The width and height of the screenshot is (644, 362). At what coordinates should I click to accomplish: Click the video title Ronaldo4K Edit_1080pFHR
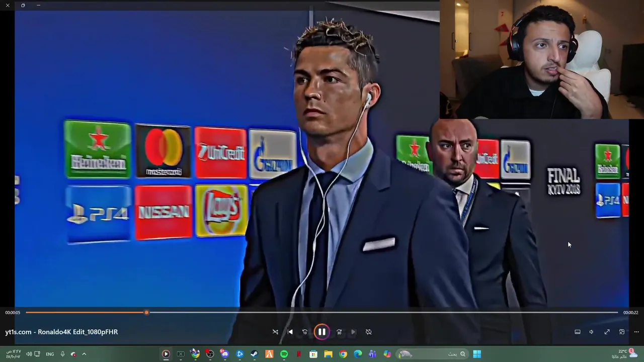click(x=77, y=332)
